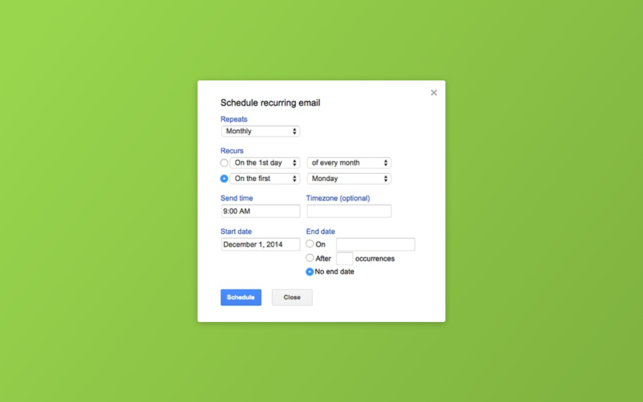Click the Close button
This screenshot has height=402, width=643.
(x=292, y=297)
